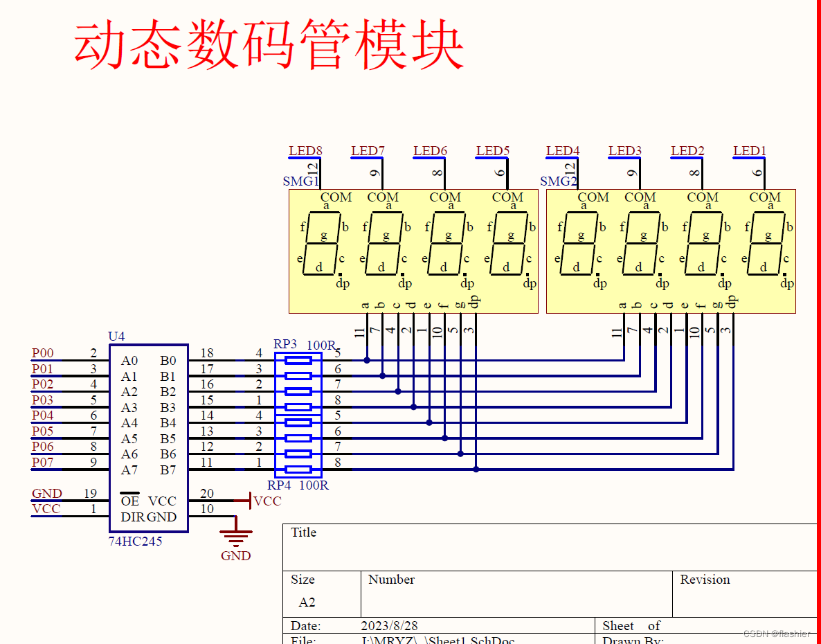821x644 pixels.
Task: Click the Title field in the title block
Action: [x=549, y=547]
